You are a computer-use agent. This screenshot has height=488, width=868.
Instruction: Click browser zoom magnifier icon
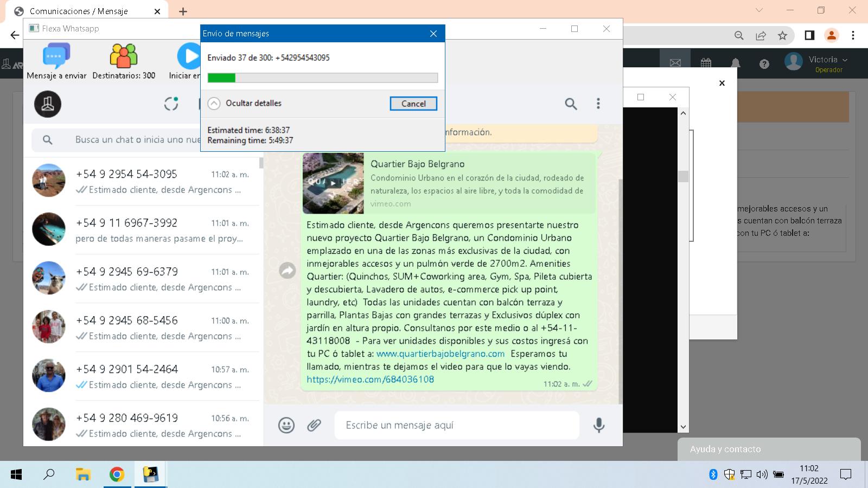[x=739, y=35]
